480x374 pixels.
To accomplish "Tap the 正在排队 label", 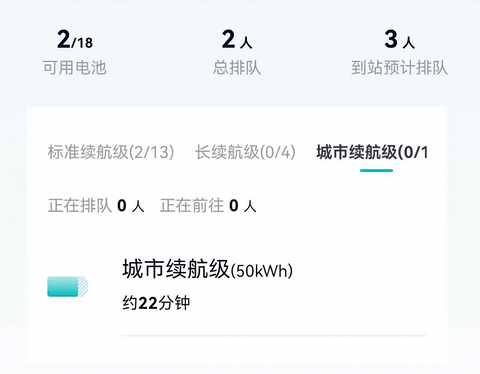I will click(x=80, y=205).
